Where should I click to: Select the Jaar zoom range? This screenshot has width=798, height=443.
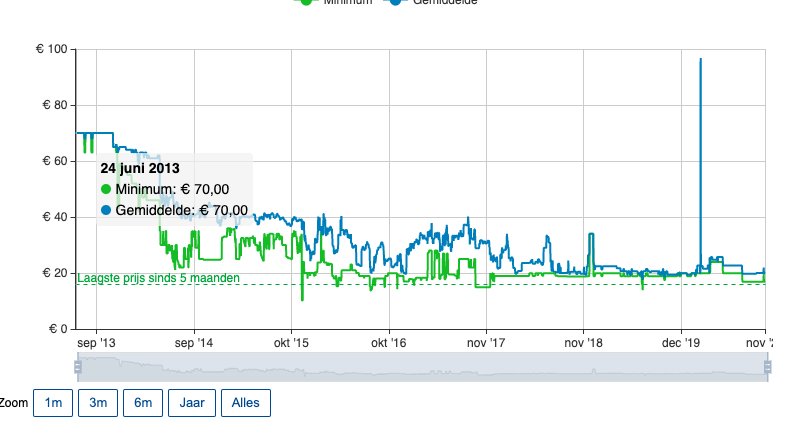tap(192, 403)
